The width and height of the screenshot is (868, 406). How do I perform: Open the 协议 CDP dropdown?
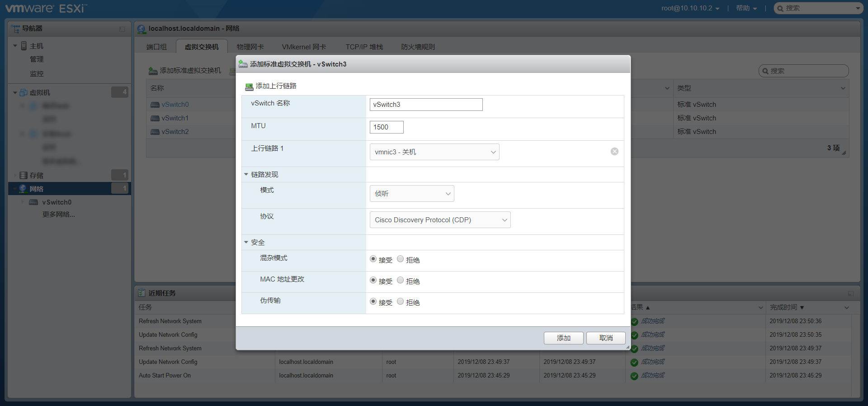click(x=440, y=220)
